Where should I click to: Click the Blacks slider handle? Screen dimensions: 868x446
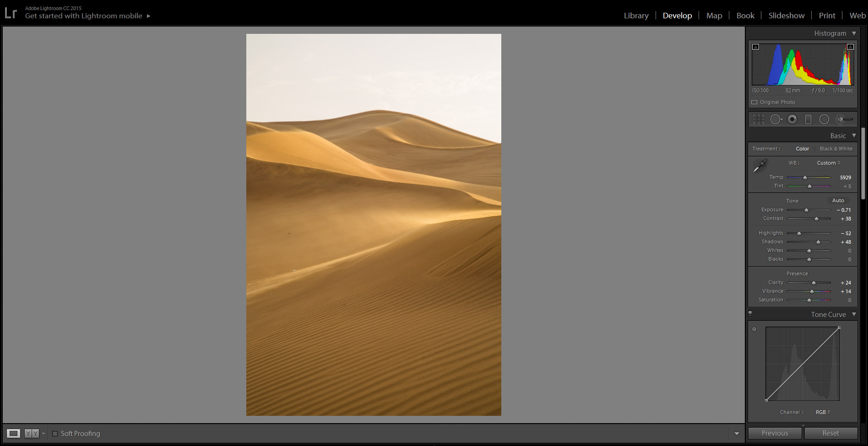809,259
